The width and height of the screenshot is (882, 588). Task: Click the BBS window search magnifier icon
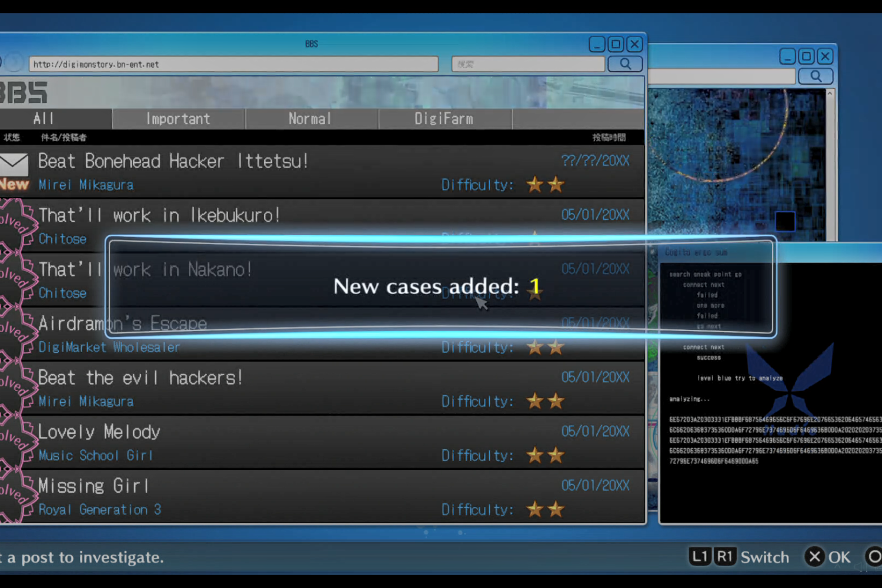pos(624,64)
